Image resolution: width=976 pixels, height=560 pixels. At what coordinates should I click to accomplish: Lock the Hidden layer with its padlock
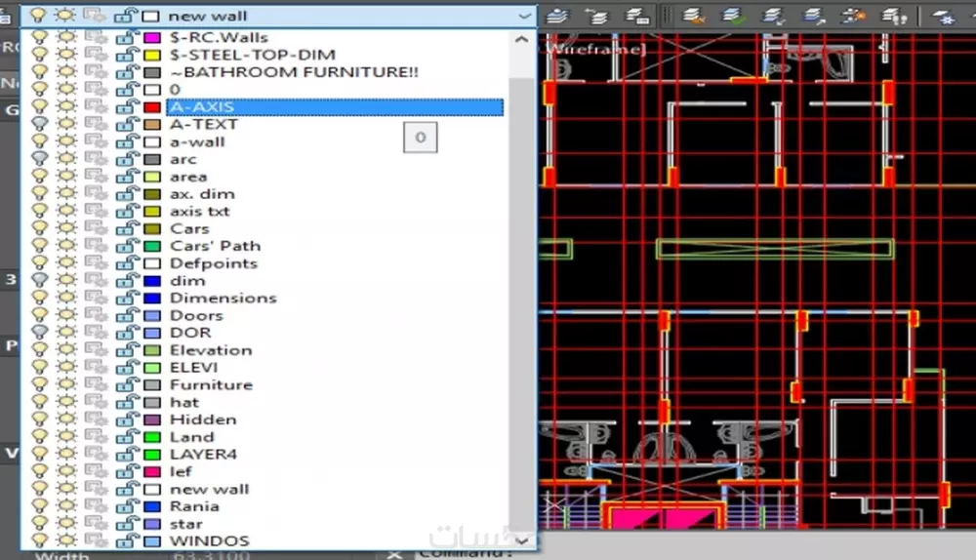click(126, 420)
